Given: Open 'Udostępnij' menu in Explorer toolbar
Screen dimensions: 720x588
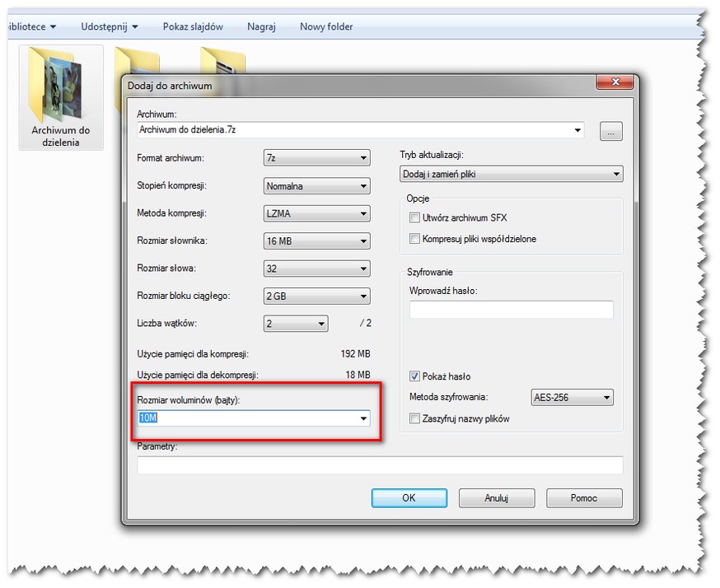Looking at the screenshot, I should pos(109,26).
